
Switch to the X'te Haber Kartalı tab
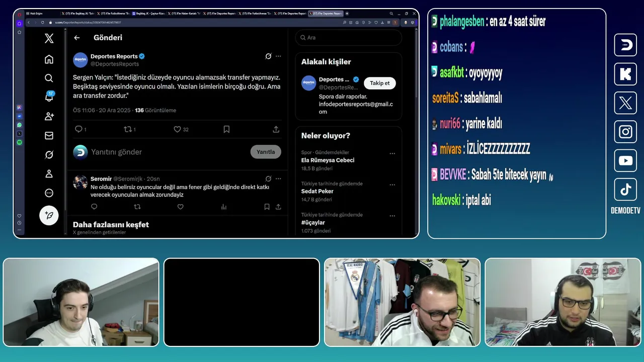pyautogui.click(x=184, y=14)
